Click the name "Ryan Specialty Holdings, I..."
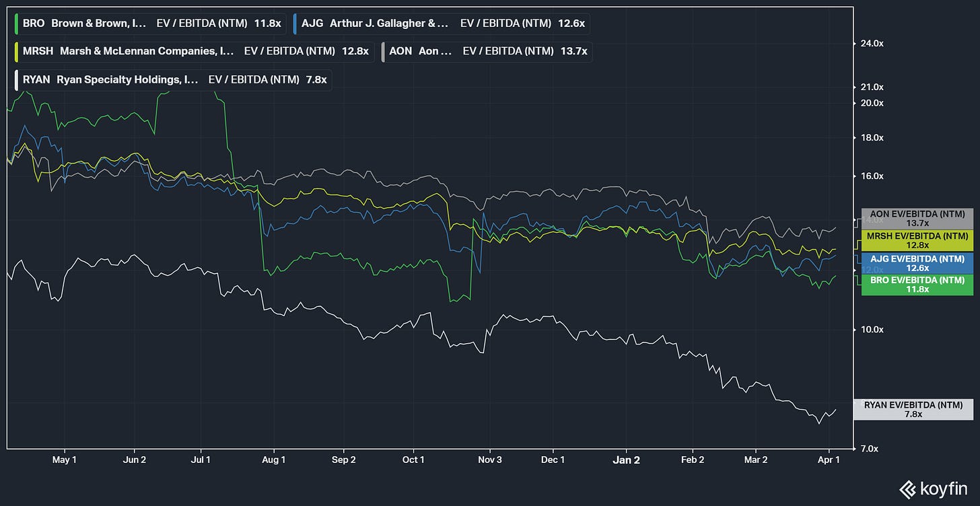980x506 pixels. coord(128,79)
